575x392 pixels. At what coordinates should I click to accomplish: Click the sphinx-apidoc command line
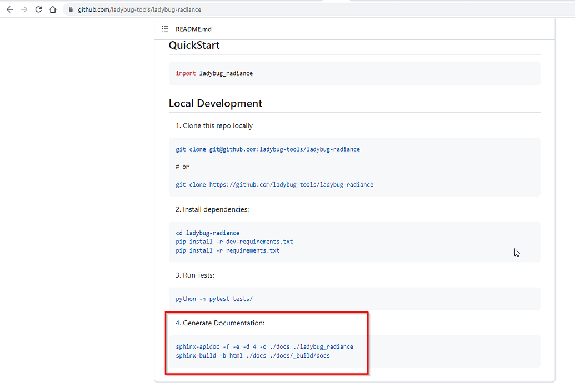264,347
